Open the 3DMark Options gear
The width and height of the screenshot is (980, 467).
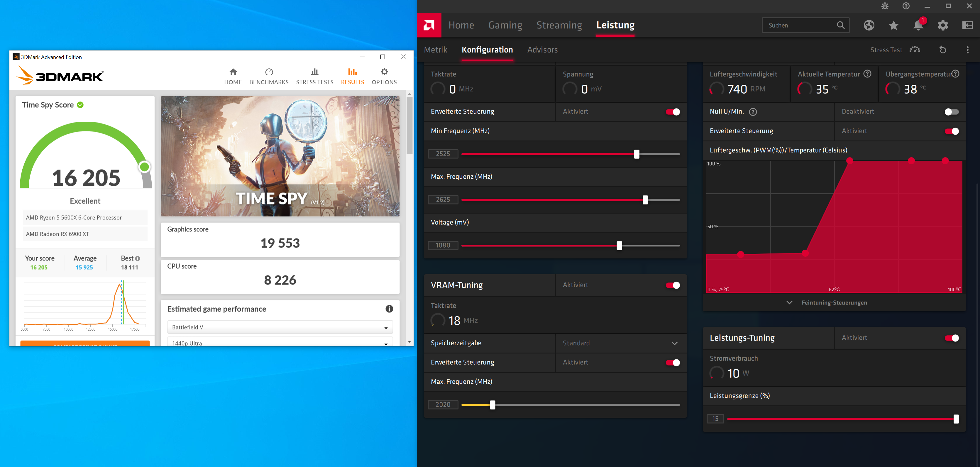(x=384, y=76)
